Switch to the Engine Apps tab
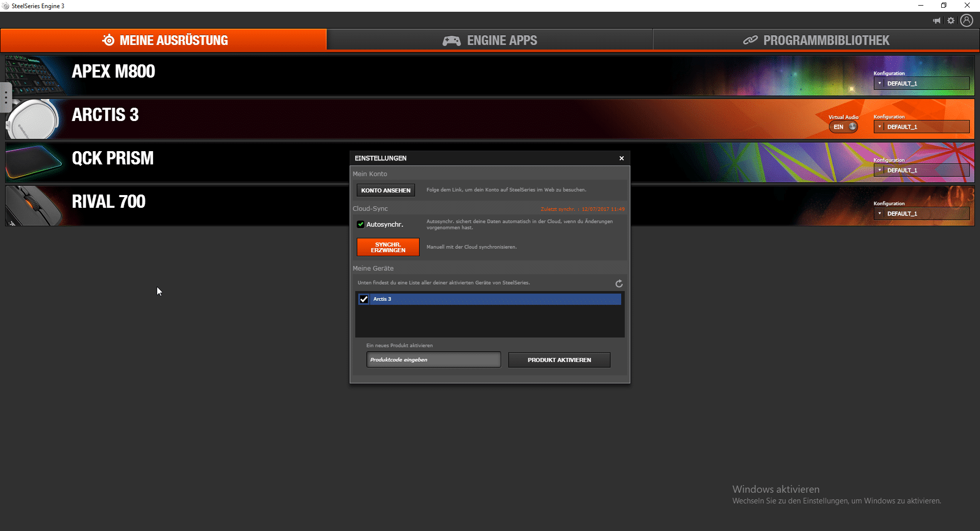 (489, 40)
